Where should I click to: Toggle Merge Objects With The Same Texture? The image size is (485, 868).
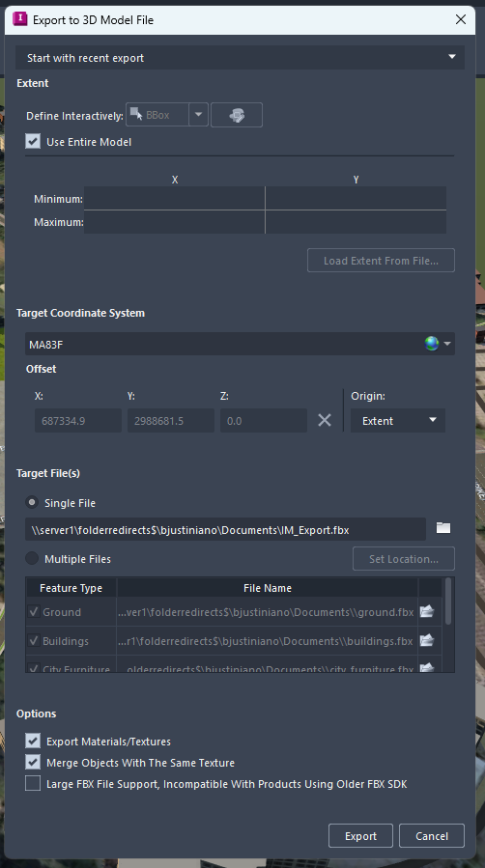point(33,762)
